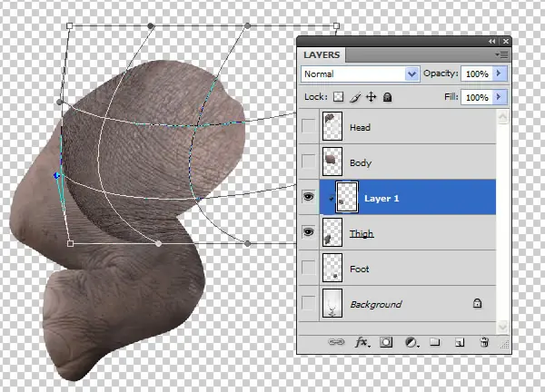Viewport: 545px width, 392px height.
Task: Click the lock transparent pixels icon
Action: tap(338, 97)
